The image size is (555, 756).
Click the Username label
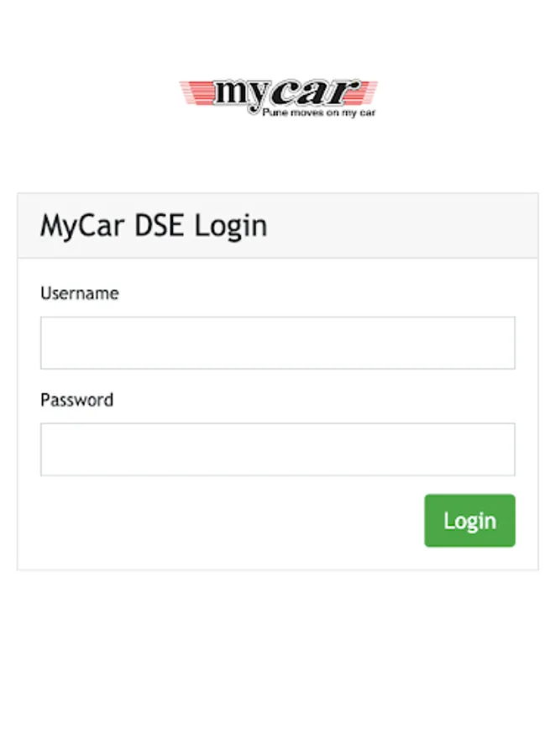[80, 293]
